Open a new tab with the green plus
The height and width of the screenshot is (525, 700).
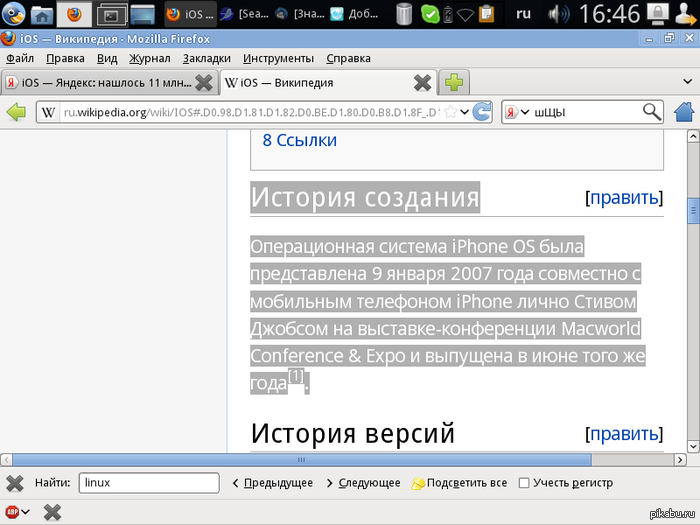tap(455, 82)
